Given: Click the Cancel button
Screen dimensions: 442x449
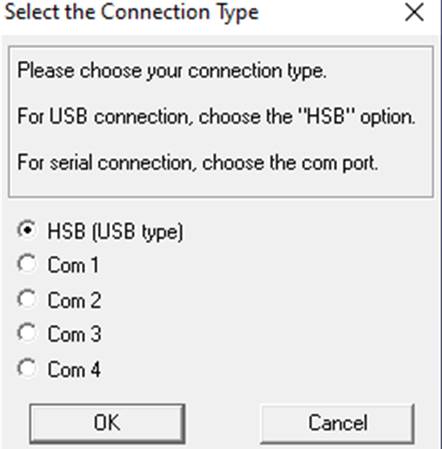Looking at the screenshot, I should point(337,423).
